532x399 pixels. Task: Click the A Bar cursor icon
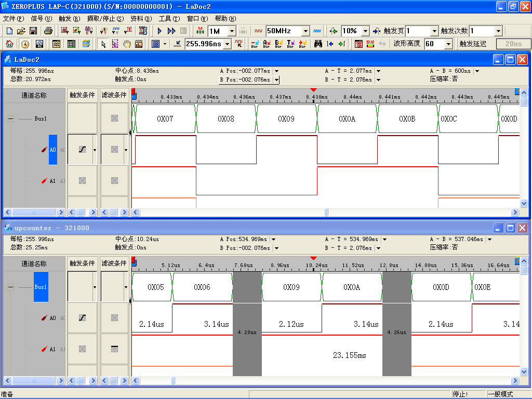[x=267, y=44]
